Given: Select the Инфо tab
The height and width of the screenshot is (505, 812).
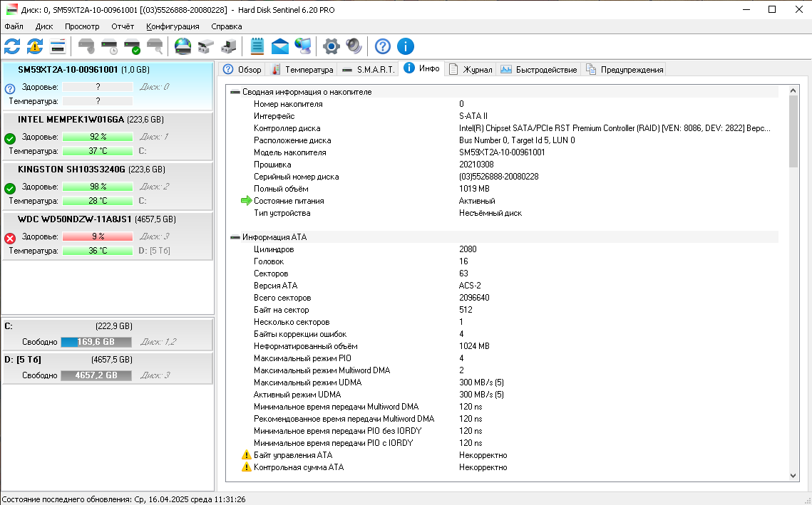Looking at the screenshot, I should pos(421,68).
